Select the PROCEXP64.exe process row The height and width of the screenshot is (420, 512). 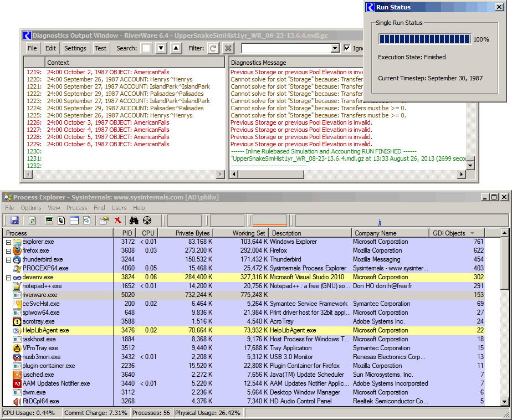coord(244,269)
